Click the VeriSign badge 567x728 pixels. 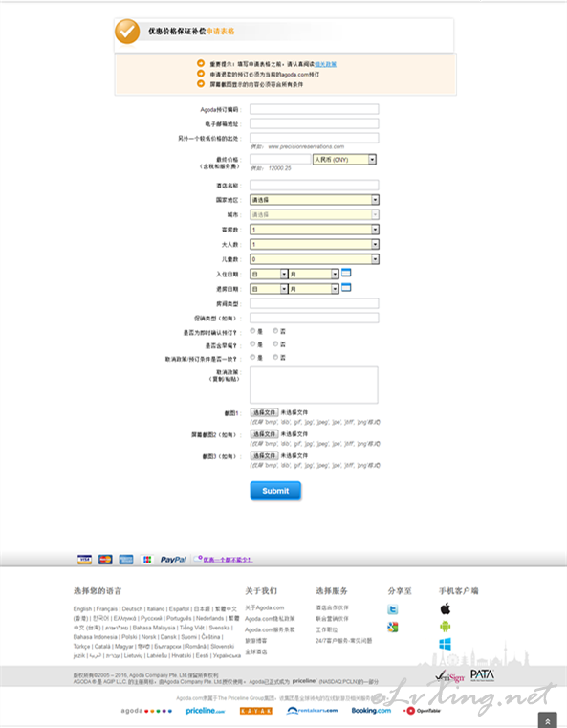[x=450, y=676]
